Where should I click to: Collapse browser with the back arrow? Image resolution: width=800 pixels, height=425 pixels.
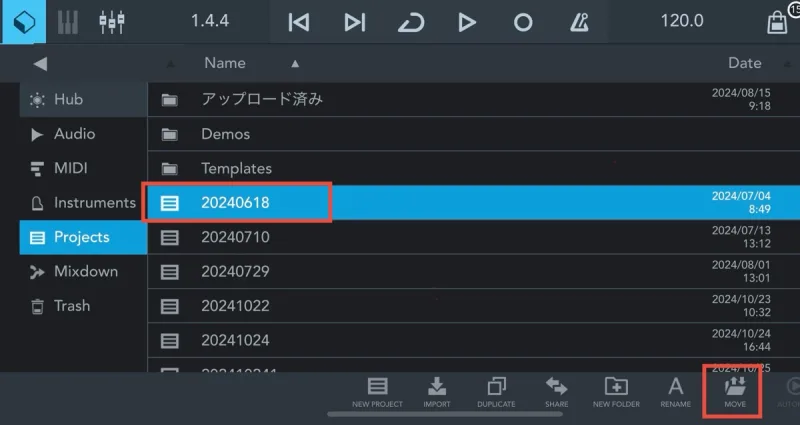(40, 63)
